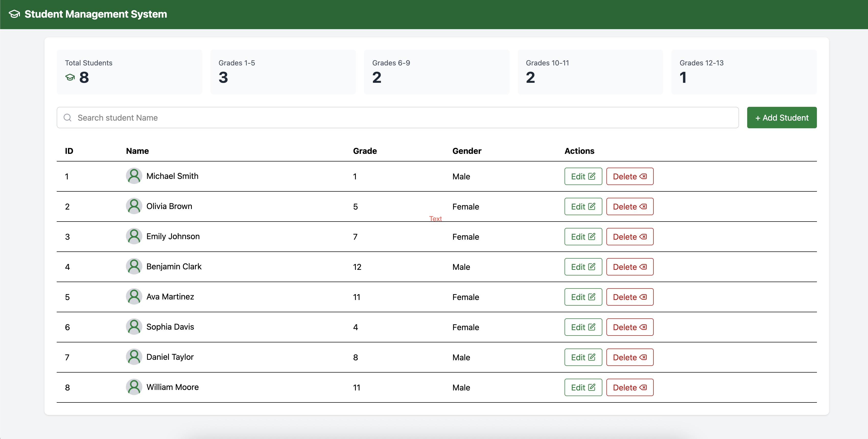Click Michael Smith's avatar icon

tap(134, 176)
